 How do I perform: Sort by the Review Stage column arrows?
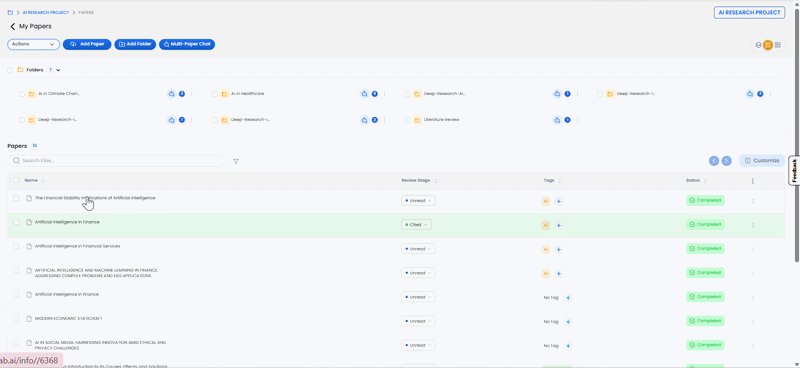[436, 181]
